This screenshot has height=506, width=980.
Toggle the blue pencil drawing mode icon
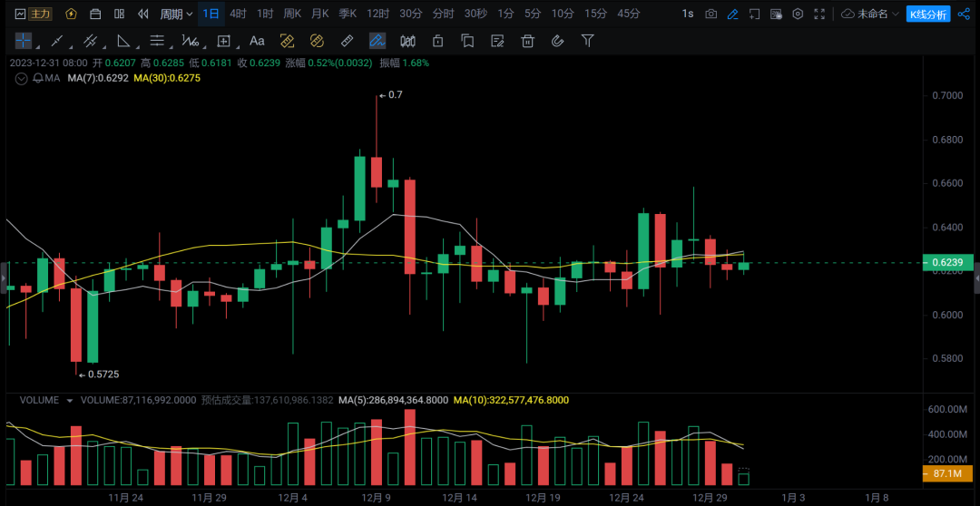point(732,14)
